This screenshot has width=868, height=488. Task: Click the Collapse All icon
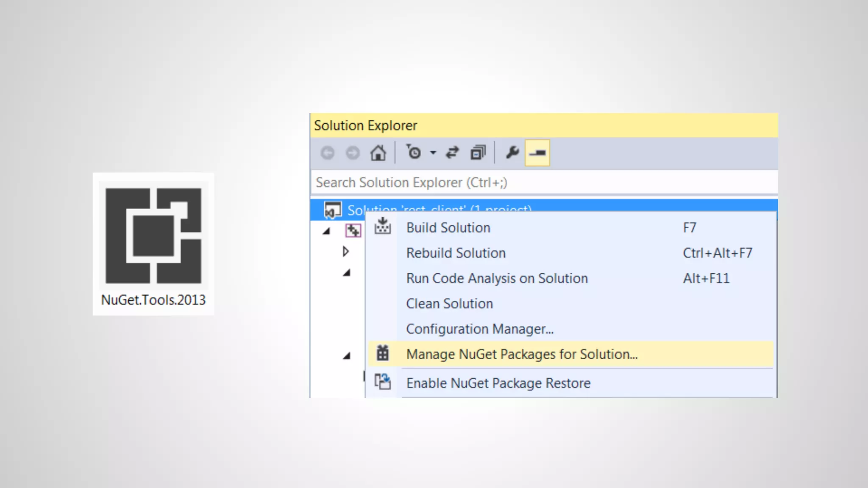click(x=478, y=153)
